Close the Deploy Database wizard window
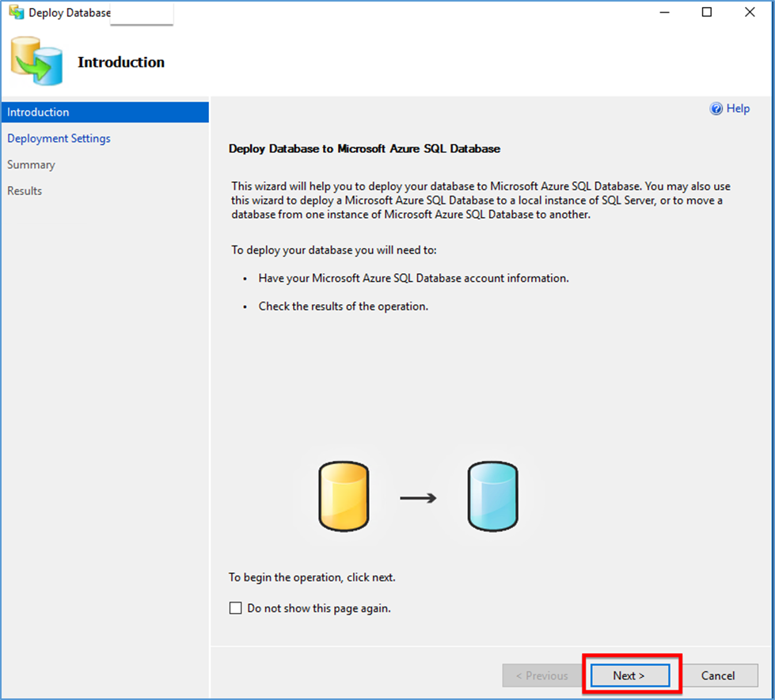775x700 pixels. click(x=750, y=12)
